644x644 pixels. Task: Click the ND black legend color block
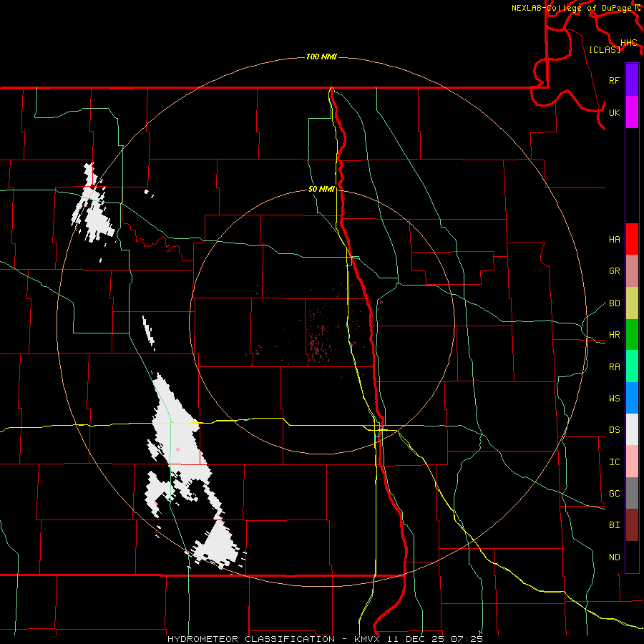pyautogui.click(x=632, y=557)
